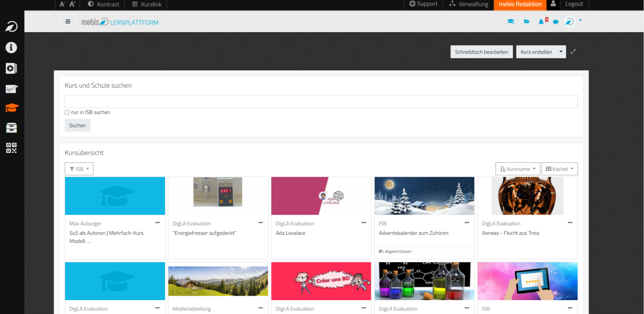This screenshot has height=314, width=644.
Task: Open three-dots menu on Medienabteilung card
Action: pos(261,308)
